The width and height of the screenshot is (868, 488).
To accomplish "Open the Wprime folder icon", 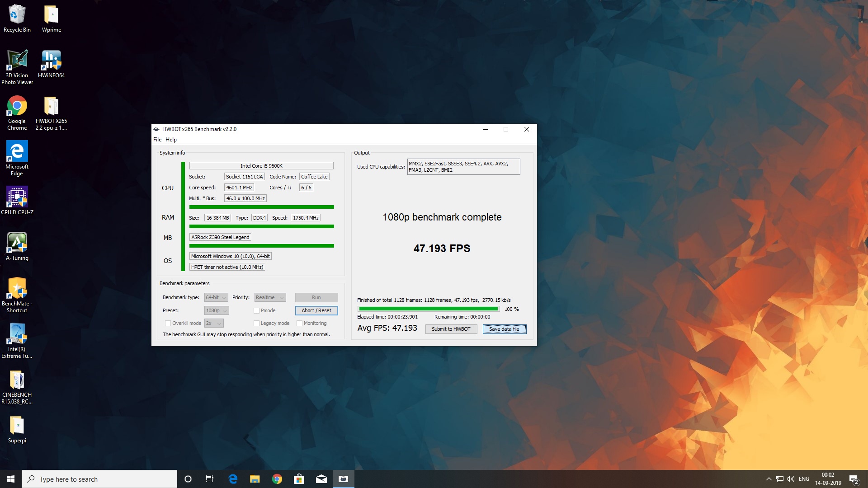I will point(52,19).
